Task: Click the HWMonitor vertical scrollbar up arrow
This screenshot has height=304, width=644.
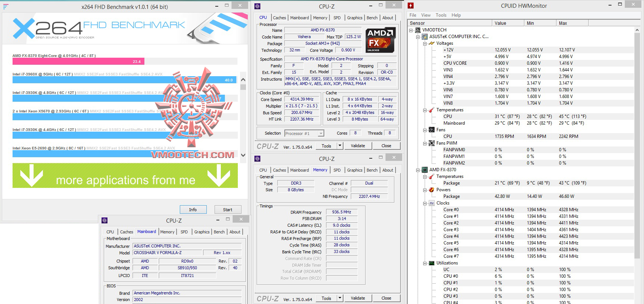Action: [637, 30]
